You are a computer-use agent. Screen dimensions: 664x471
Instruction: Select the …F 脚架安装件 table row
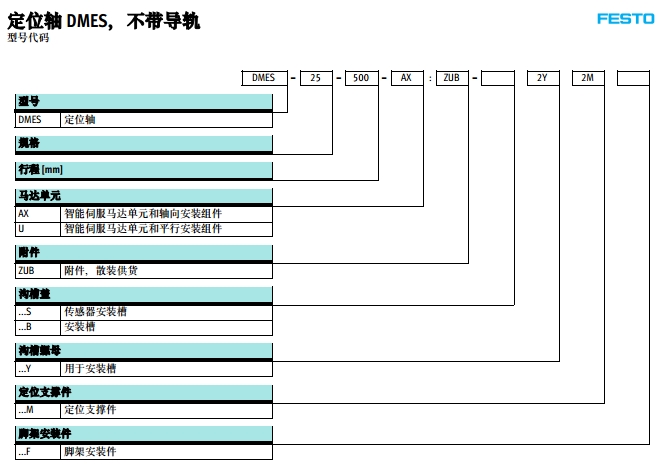click(x=144, y=452)
